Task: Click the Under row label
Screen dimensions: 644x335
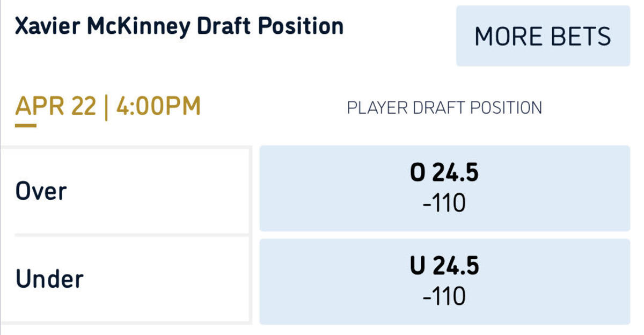Action: tap(49, 279)
